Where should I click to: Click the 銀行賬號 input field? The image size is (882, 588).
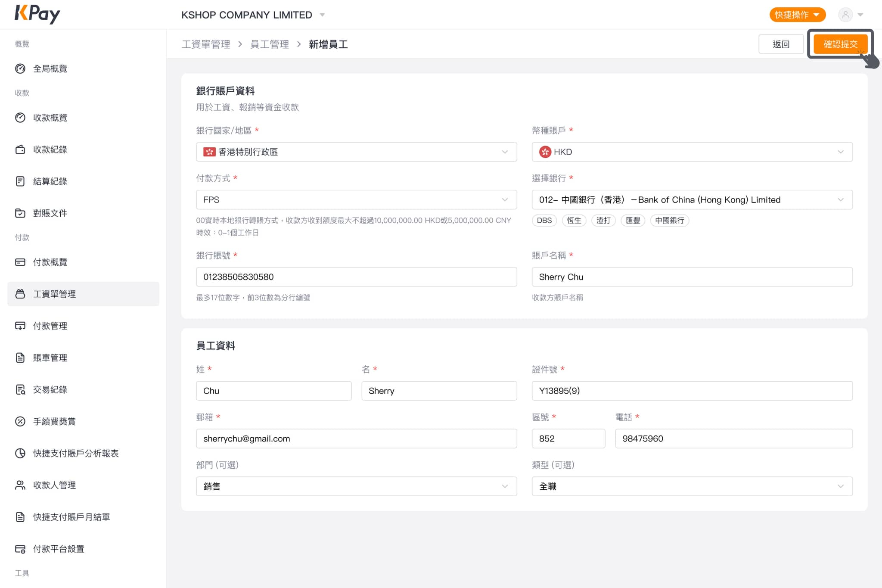[356, 277]
